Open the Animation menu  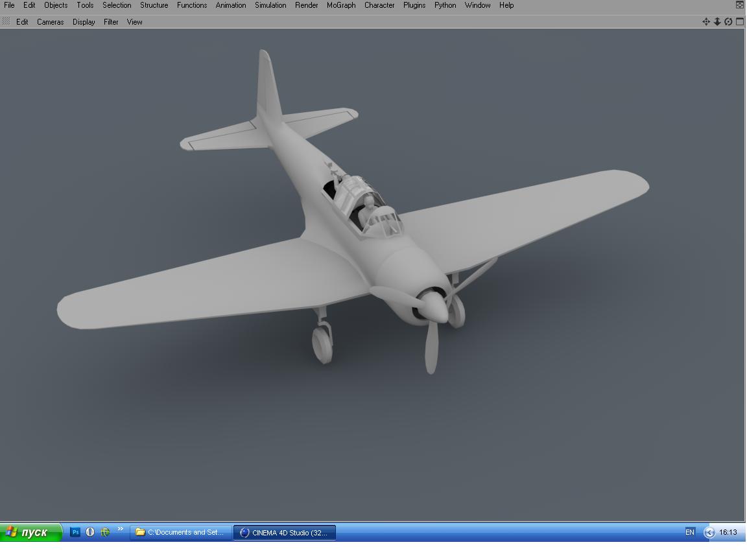231,5
